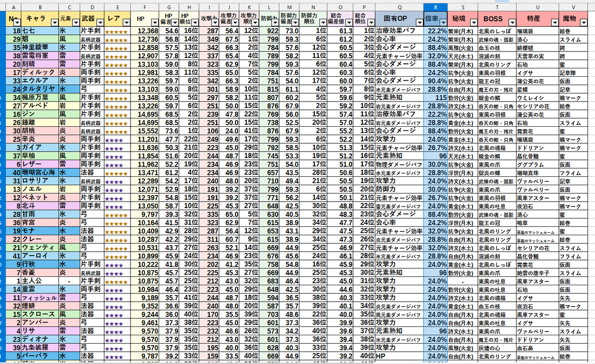Select the 雷元素ダメージバフ cell

[x=399, y=207]
